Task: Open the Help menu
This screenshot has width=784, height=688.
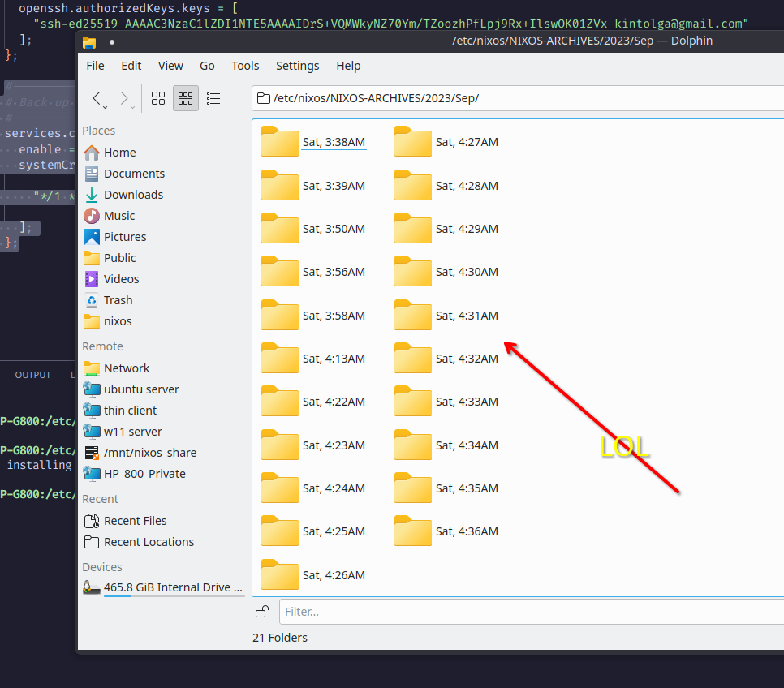Action: click(348, 66)
